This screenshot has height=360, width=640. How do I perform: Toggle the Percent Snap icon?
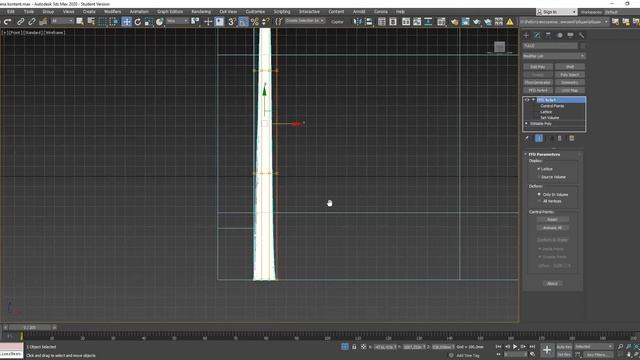click(x=255, y=22)
